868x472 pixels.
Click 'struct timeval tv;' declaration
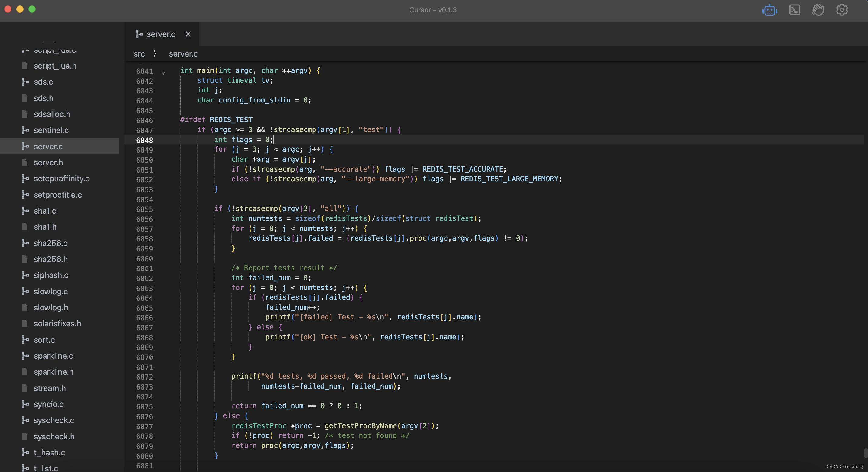click(235, 80)
